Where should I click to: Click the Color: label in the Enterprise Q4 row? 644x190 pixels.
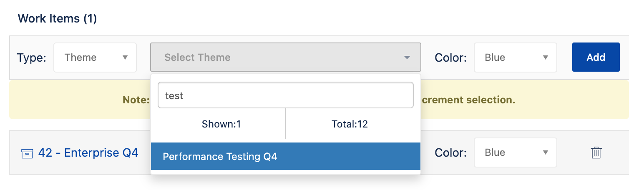pos(450,152)
